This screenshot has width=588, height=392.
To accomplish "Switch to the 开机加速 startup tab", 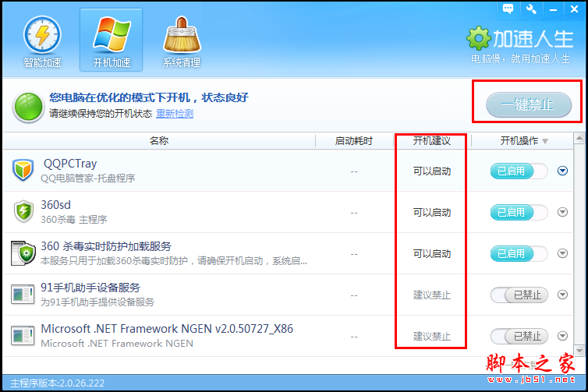I will (112, 40).
